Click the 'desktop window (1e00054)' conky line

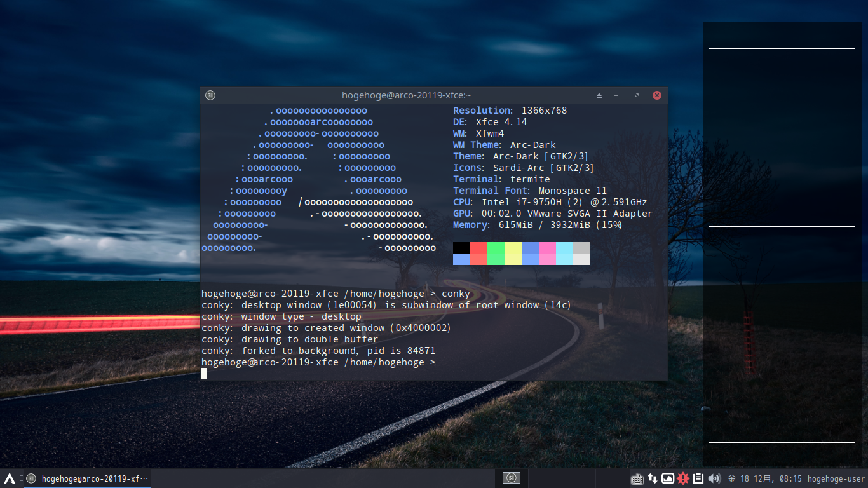(386, 305)
